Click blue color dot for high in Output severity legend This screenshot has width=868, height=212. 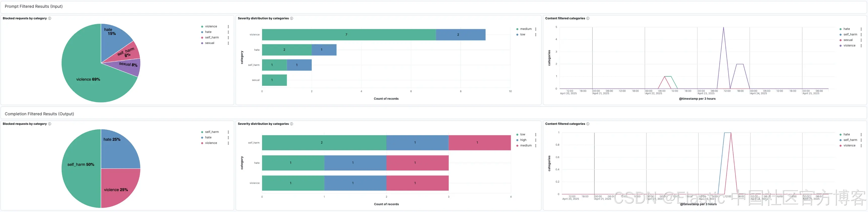coord(517,140)
